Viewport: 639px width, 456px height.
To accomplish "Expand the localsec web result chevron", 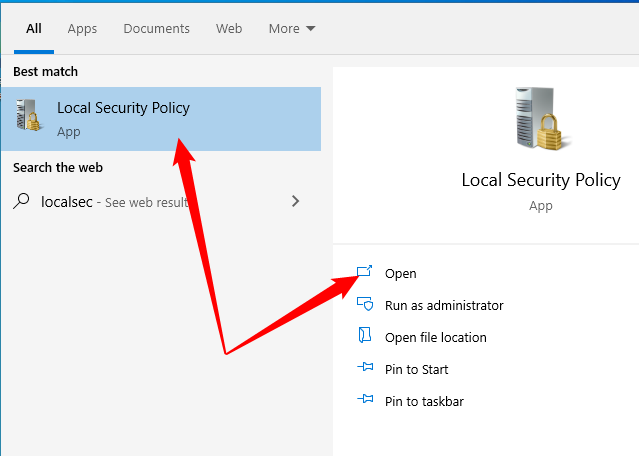I will point(295,201).
